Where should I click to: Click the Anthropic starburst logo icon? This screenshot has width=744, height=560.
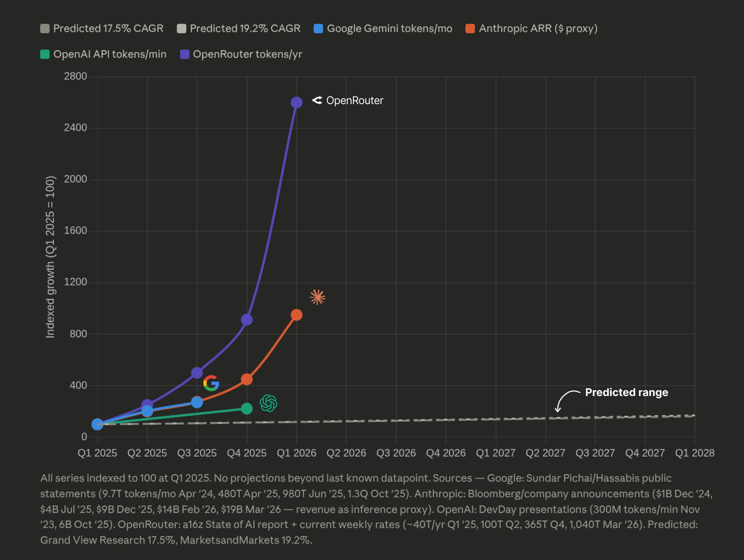click(x=317, y=297)
